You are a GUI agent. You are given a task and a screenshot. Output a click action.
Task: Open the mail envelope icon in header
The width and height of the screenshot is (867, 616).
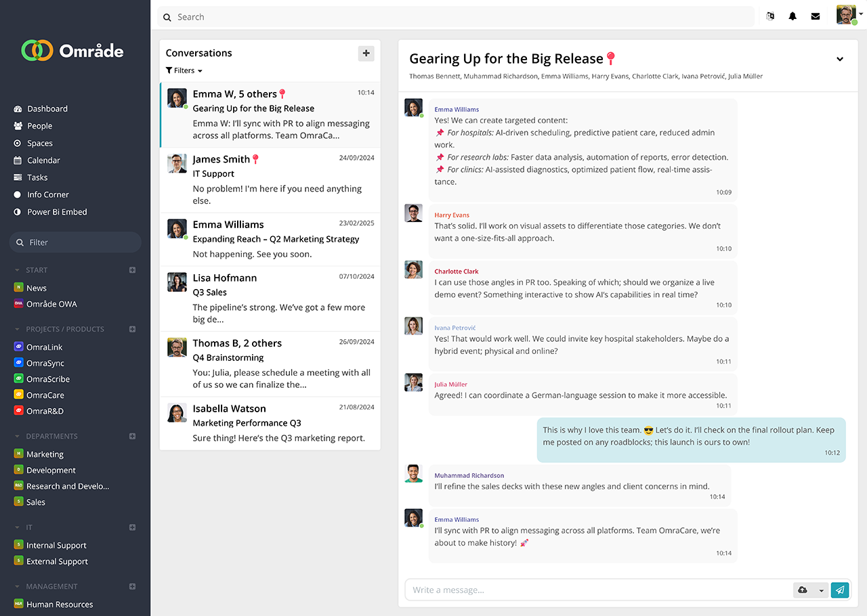click(x=816, y=17)
